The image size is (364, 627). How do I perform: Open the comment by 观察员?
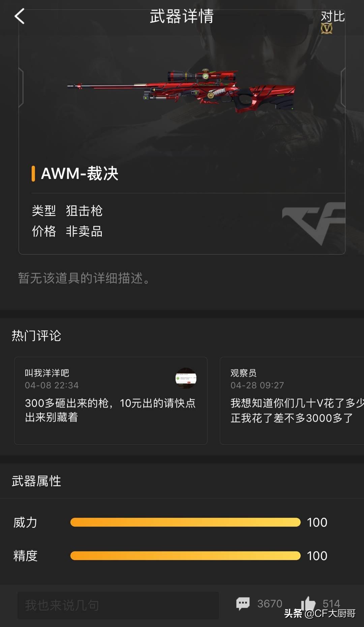292,401
